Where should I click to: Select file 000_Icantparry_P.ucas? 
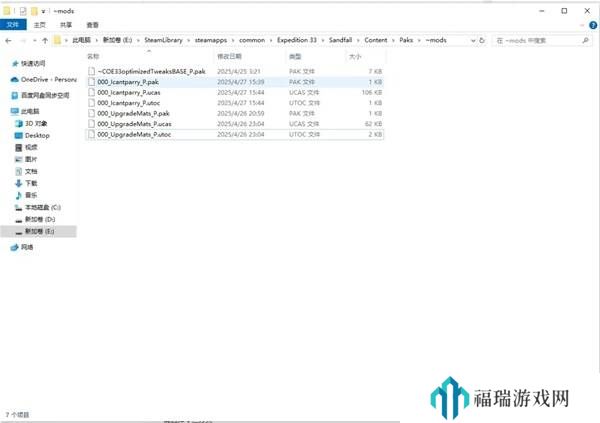(x=129, y=93)
